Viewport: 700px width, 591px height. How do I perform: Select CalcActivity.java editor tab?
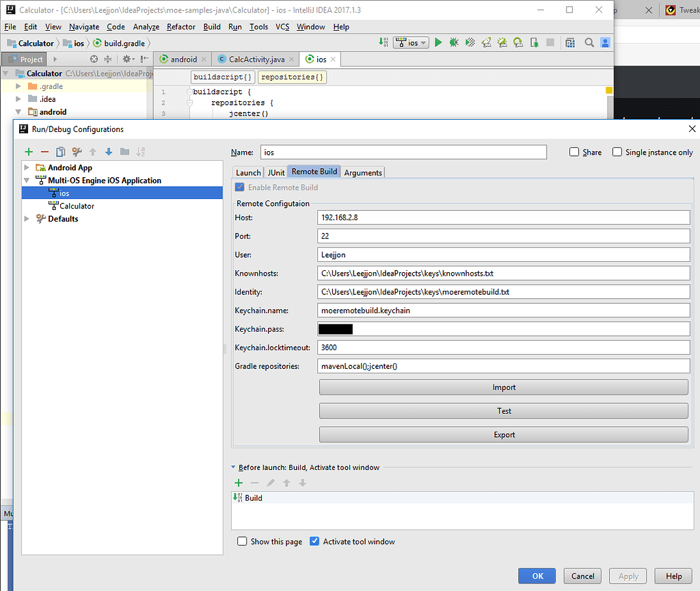256,59
